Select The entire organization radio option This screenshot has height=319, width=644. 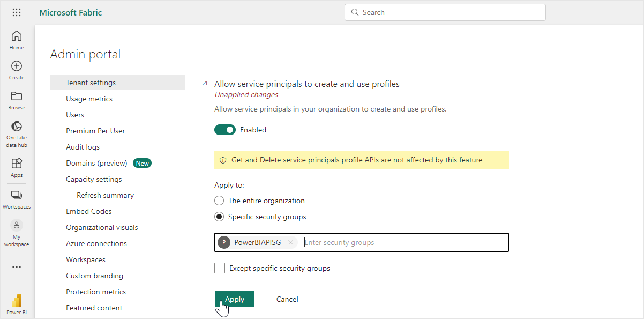coord(219,201)
